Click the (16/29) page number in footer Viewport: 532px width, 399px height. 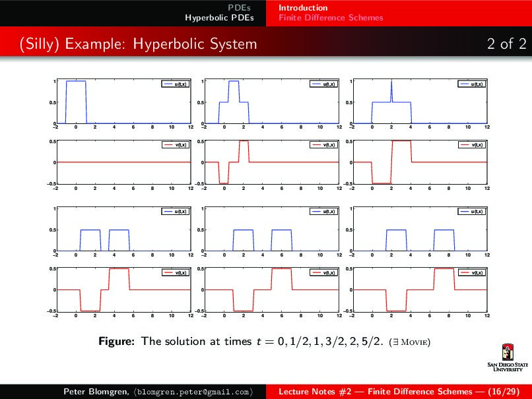click(x=460, y=392)
